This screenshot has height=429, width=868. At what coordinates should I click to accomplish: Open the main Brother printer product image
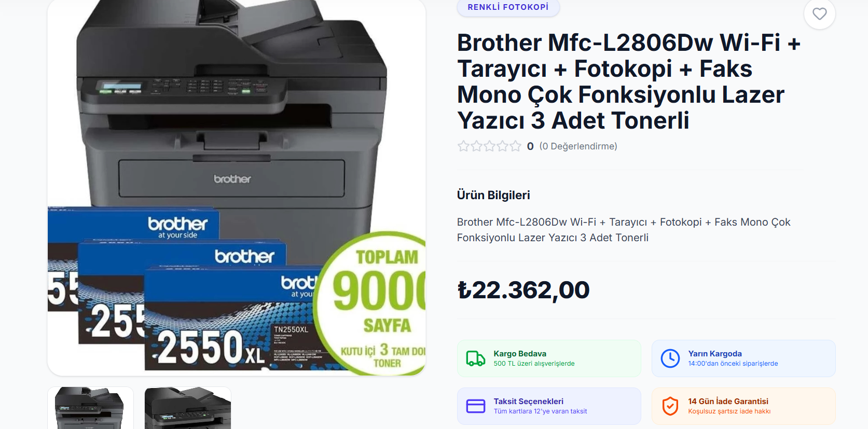(237, 187)
